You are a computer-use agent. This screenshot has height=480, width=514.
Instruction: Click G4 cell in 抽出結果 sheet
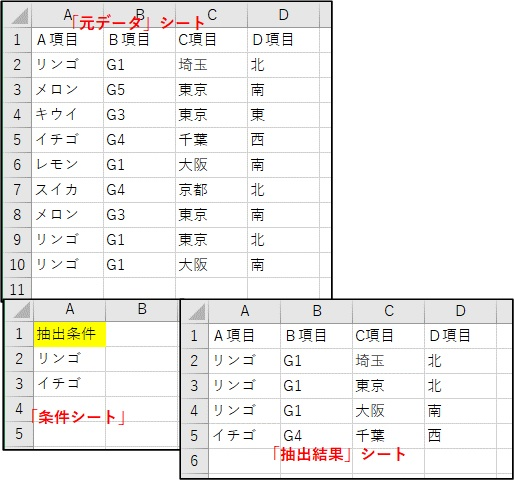[x=317, y=436]
